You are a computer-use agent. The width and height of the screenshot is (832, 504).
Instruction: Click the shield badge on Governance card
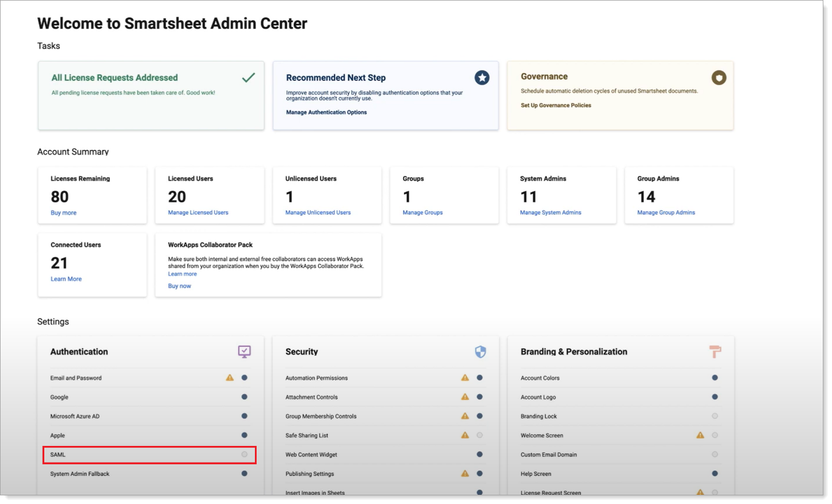[x=719, y=78]
